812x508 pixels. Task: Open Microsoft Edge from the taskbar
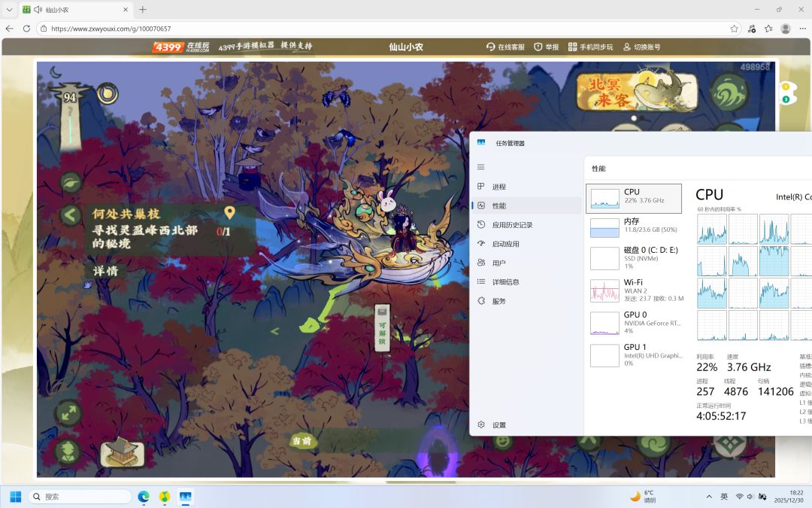144,497
